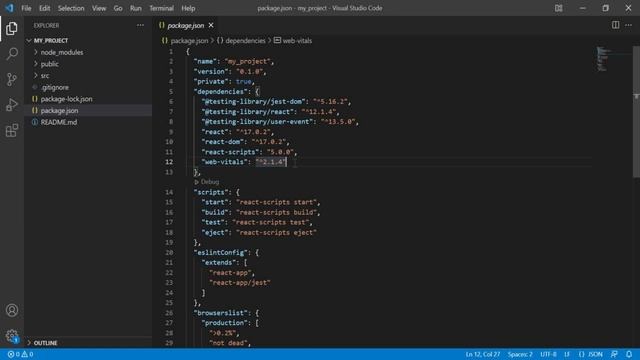Screen dimensions: 640x360
Task: Open the File menu
Action: point(26,8)
